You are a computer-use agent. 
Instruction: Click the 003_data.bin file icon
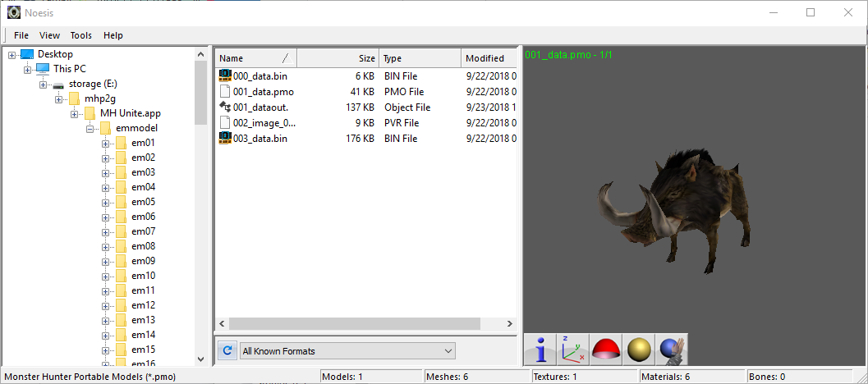coord(225,138)
